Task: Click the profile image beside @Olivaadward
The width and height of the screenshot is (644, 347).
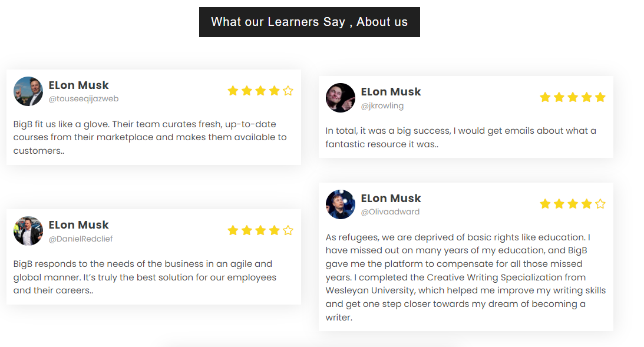Action: coord(340,204)
